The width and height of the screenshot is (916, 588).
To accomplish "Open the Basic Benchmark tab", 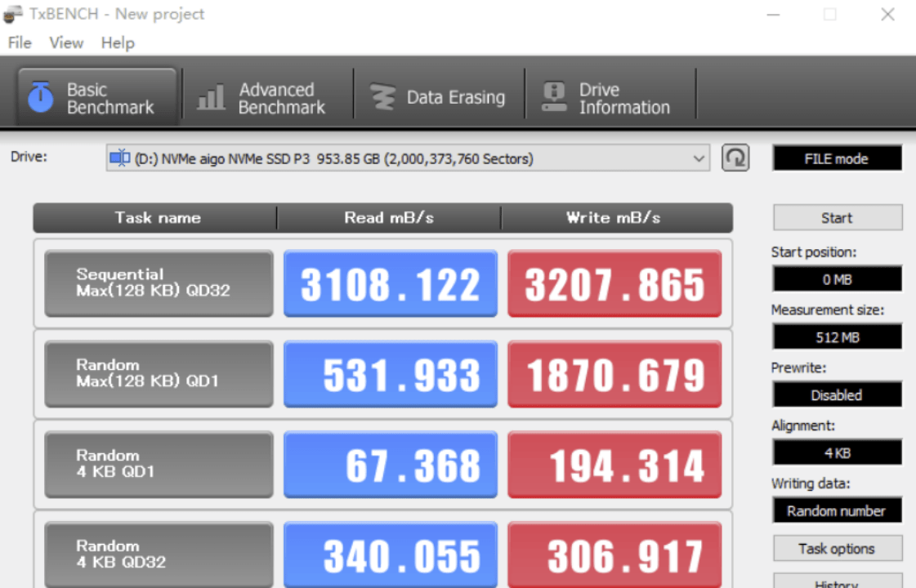I will [97, 97].
